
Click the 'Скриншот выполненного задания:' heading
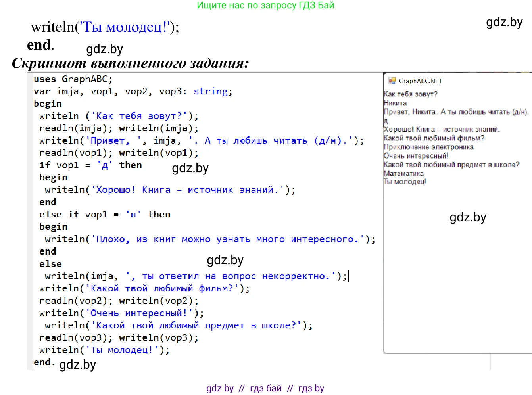130,63
